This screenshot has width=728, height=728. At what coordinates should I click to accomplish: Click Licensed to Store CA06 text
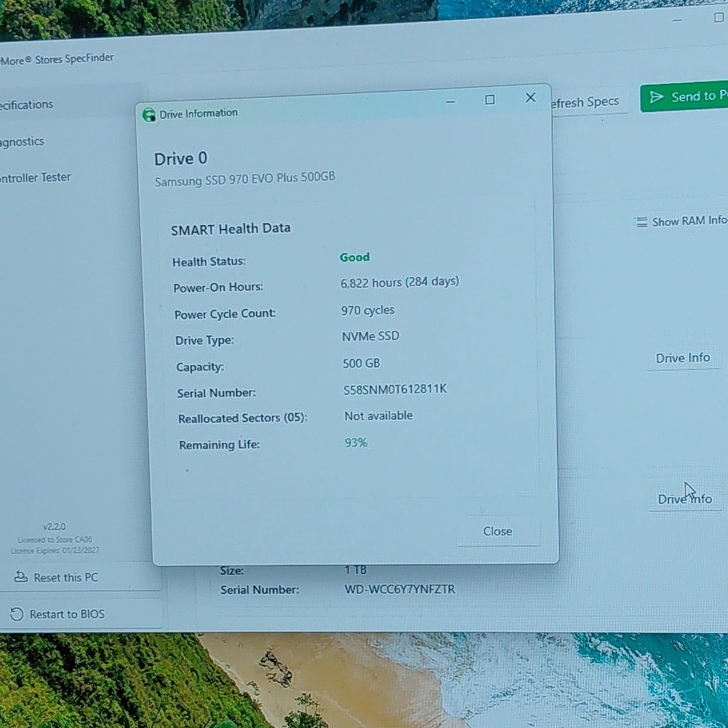[55, 539]
